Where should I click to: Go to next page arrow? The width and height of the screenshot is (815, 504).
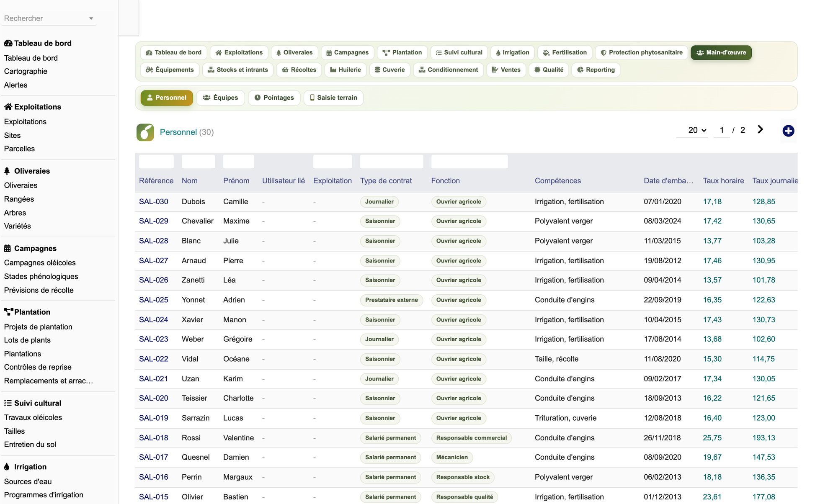coord(760,130)
